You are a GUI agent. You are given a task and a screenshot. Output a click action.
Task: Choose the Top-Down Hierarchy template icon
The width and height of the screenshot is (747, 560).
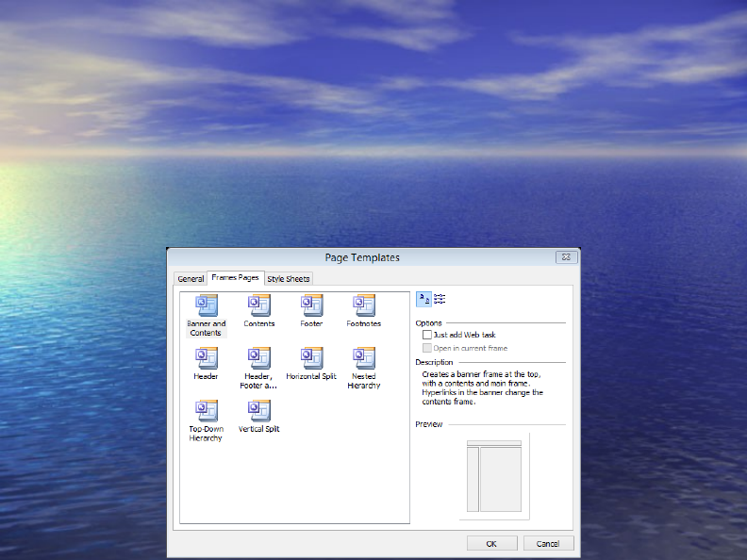point(207,411)
